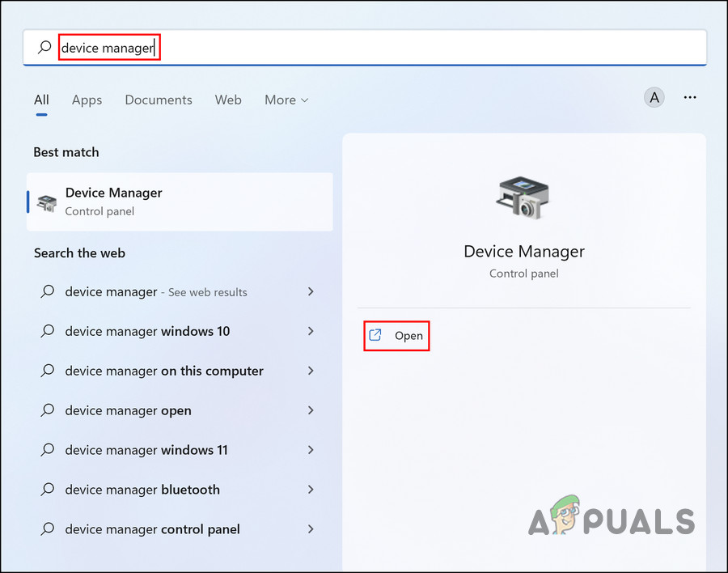Screen dimensions: 728x573
Task: Click search icon beside 'device manager windows 11'
Action: pyautogui.click(x=48, y=450)
